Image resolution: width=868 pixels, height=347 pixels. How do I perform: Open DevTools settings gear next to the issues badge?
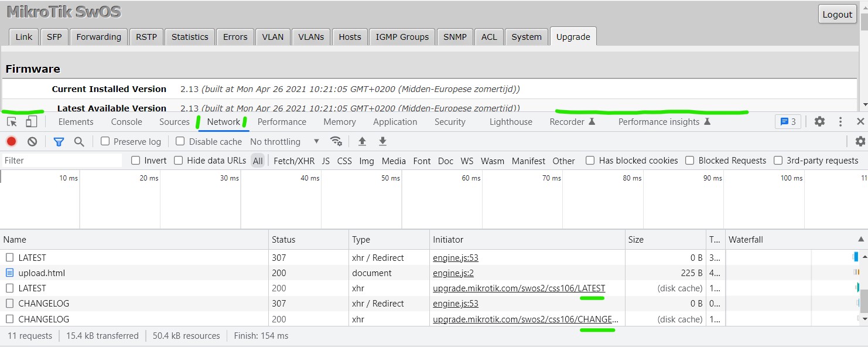[819, 121]
